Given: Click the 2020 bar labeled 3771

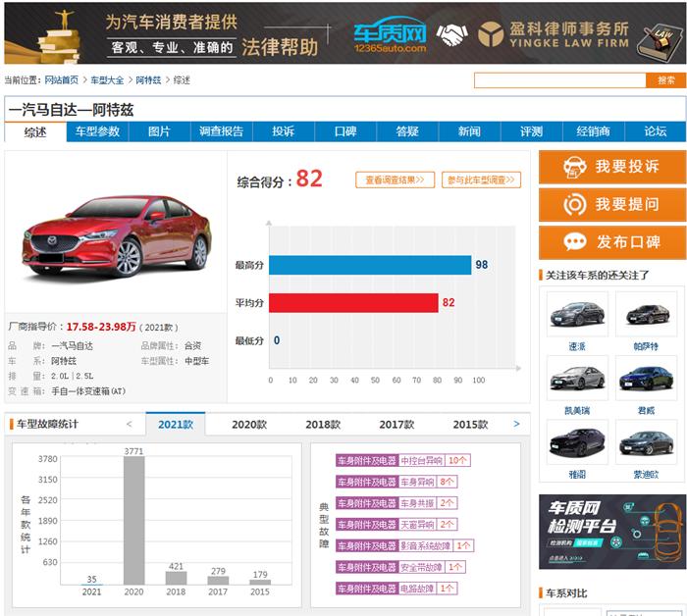Looking at the screenshot, I should (x=133, y=520).
